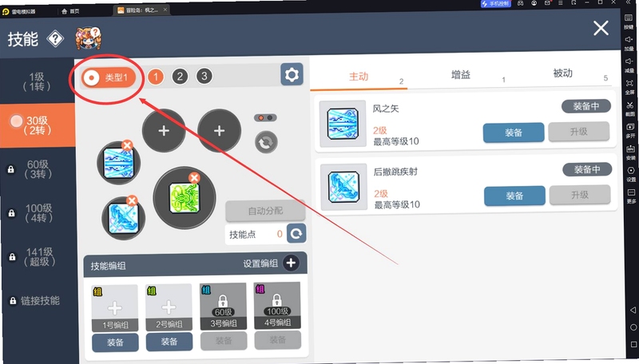The image size is (639, 364).
Task: Tap the Android recent-apps square button
Action: (633, 345)
